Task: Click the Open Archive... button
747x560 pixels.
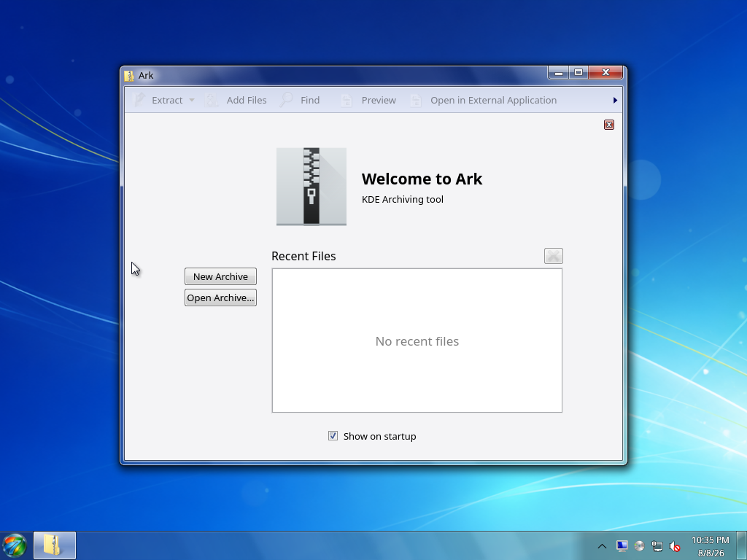Action: [220, 297]
